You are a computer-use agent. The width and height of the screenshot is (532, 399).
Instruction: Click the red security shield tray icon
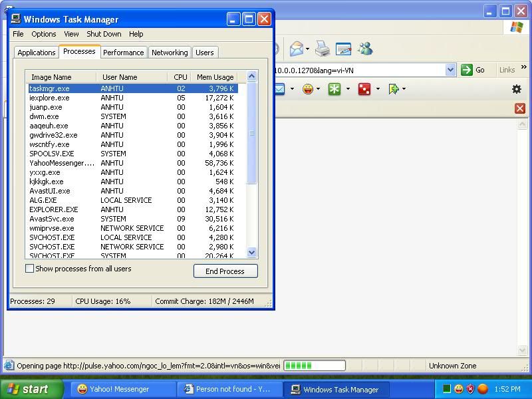tap(470, 389)
